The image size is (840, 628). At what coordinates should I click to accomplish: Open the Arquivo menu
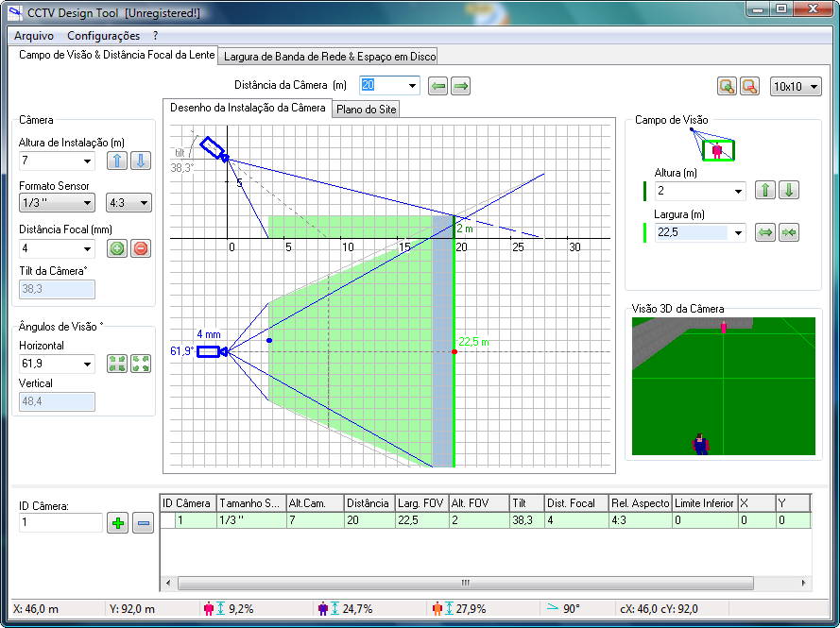(34, 36)
